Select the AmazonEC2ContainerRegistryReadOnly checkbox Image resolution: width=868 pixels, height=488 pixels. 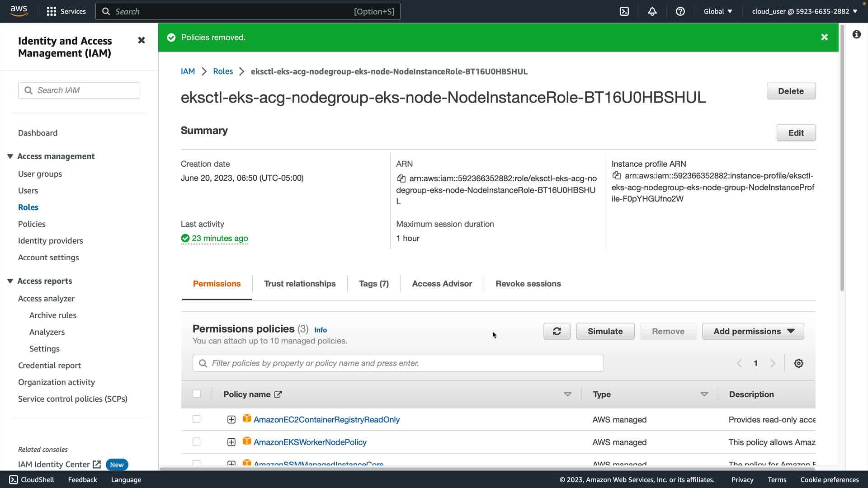click(196, 419)
